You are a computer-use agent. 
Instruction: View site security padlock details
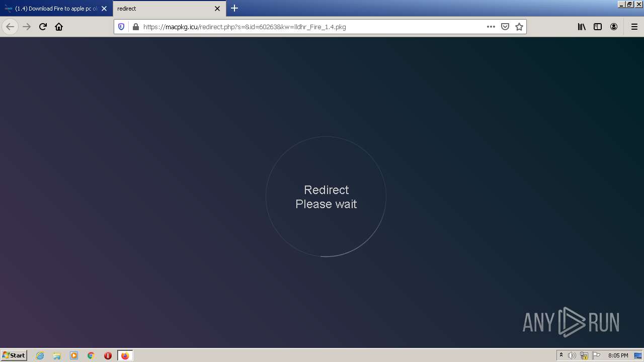point(135,27)
